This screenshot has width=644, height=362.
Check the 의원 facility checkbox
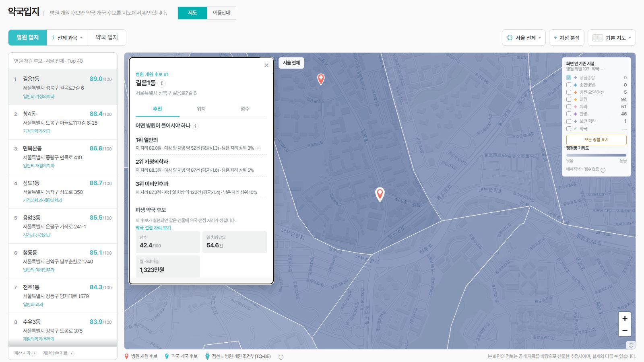[x=569, y=99]
